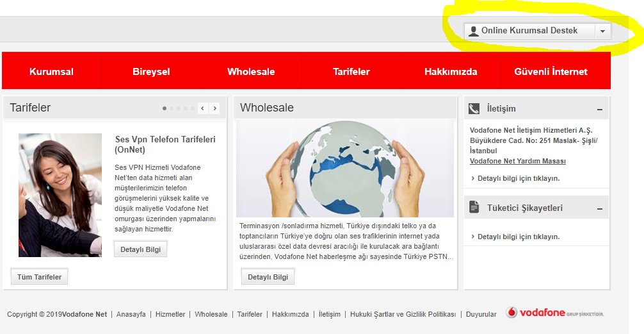Click the document icon in Tüketici Şikayetleri
Viewport: 644px width, 334px height.
point(474,207)
